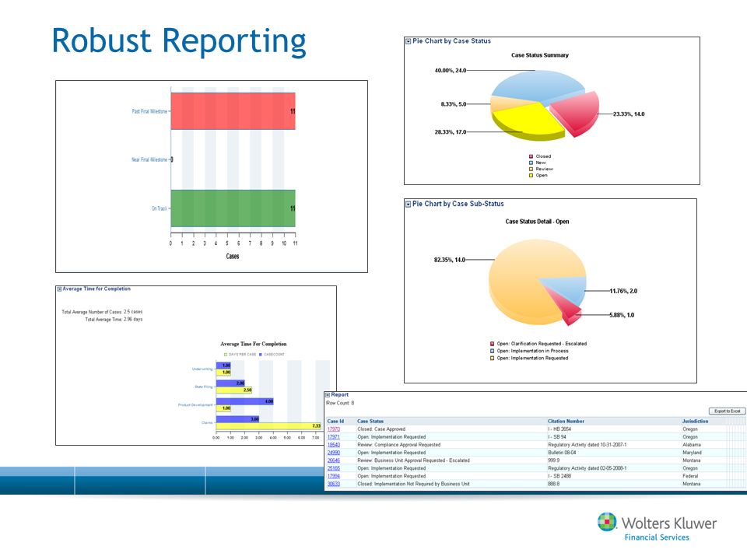This screenshot has width=747, height=560.
Task: Click the DAYS PER CASE legend swatch
Action: point(226,355)
